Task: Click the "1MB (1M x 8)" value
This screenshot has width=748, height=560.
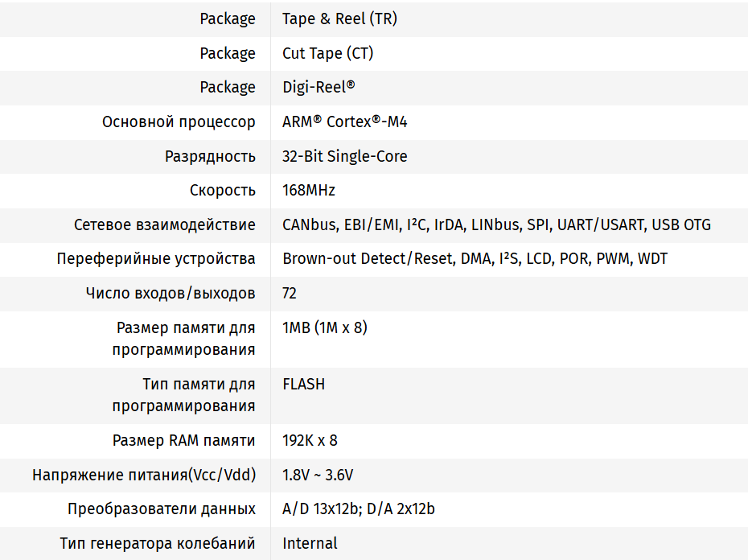Action: tap(325, 327)
